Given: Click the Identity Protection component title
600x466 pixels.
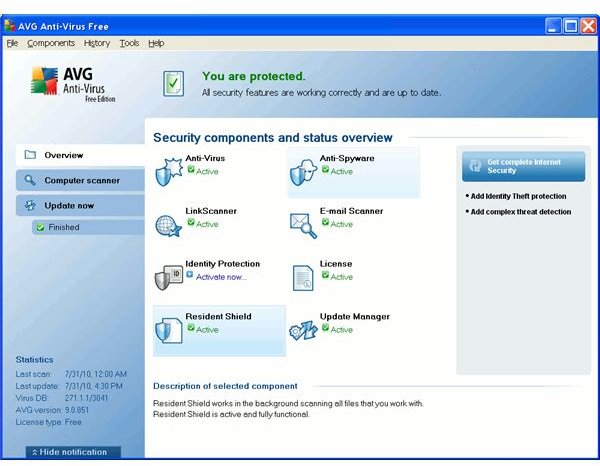Looking at the screenshot, I should coord(222,264).
